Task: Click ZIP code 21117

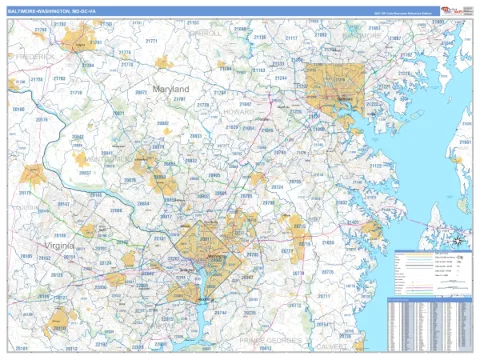Action: pyautogui.click(x=291, y=38)
